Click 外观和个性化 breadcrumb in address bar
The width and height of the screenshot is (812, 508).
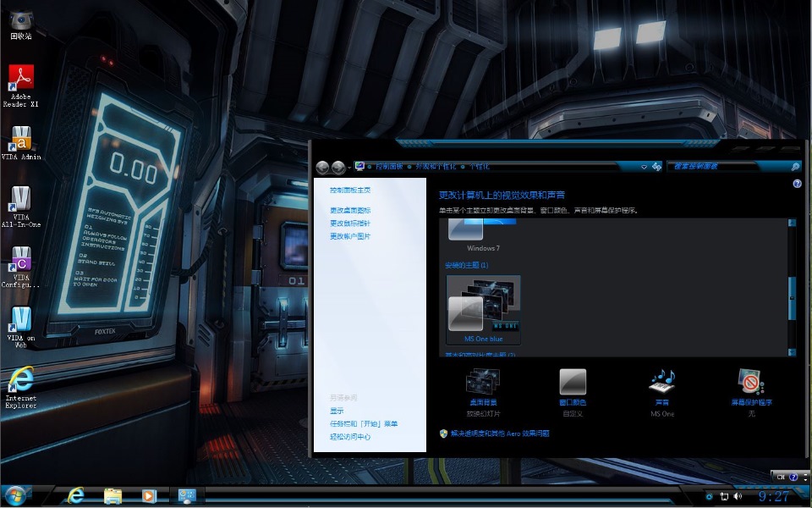pos(436,167)
